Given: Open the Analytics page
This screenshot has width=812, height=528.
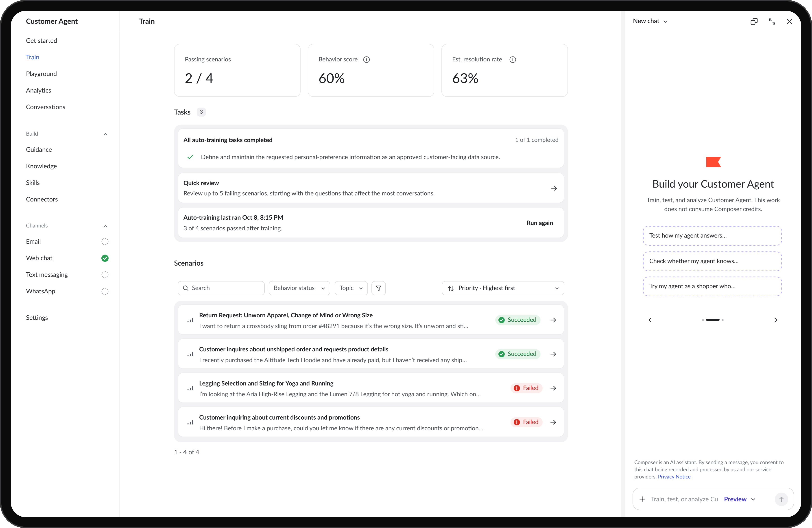Looking at the screenshot, I should click(x=39, y=90).
